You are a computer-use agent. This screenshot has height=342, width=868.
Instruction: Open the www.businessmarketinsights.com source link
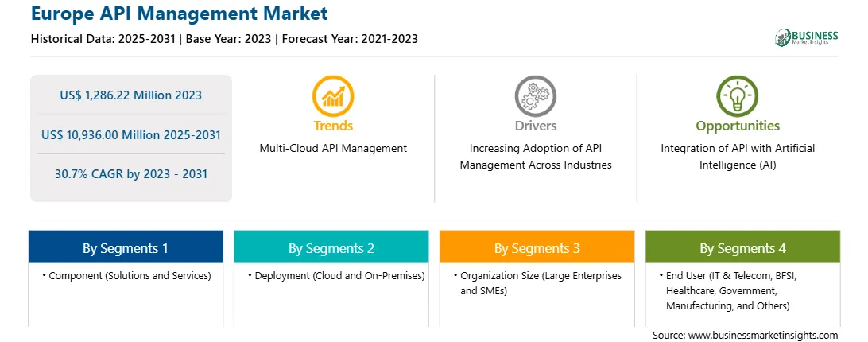click(x=763, y=336)
